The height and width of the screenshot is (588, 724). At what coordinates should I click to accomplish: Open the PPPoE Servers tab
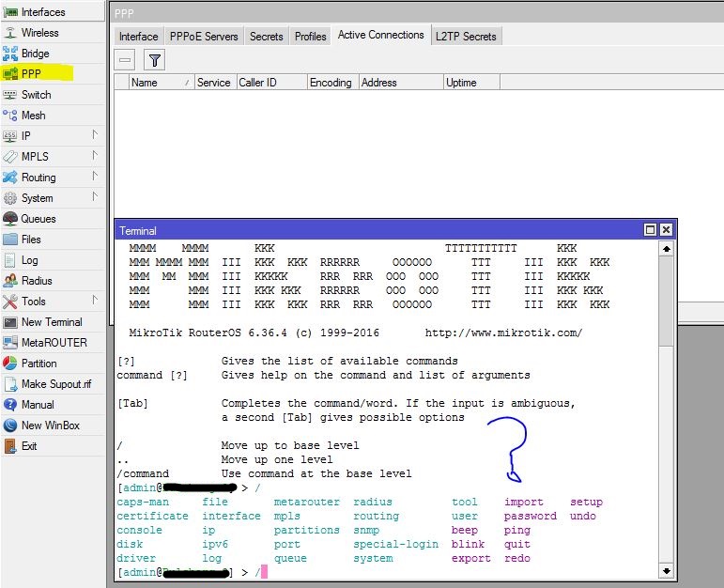[x=204, y=37]
